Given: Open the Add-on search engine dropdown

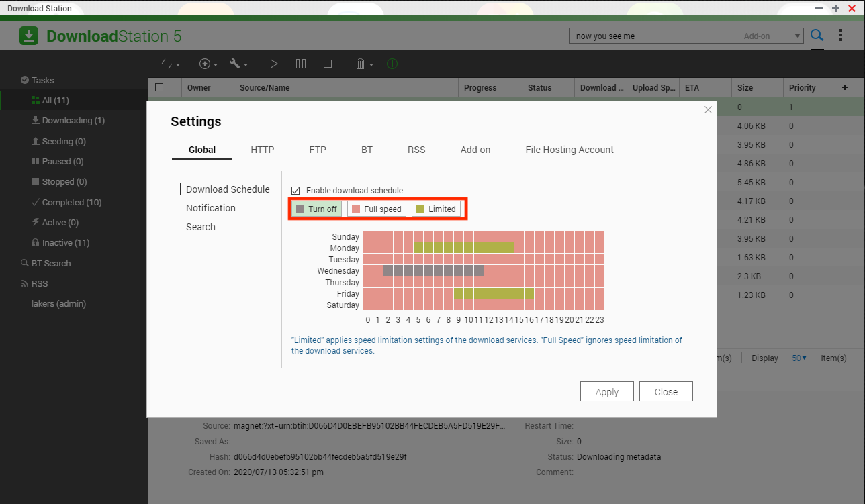Looking at the screenshot, I should tap(770, 36).
